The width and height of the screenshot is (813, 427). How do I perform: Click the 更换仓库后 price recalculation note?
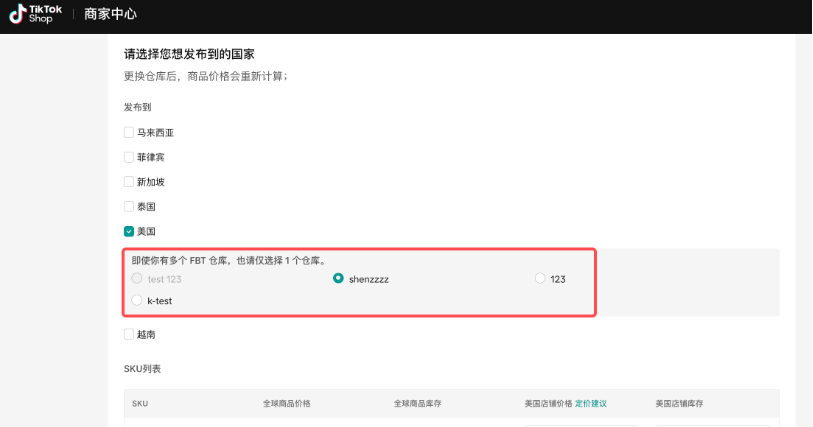coord(205,76)
